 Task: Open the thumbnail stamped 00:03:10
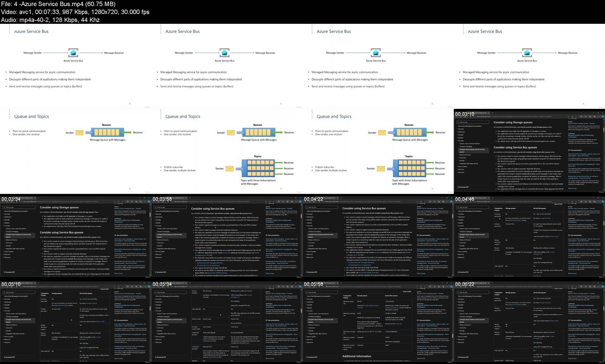coord(529,151)
